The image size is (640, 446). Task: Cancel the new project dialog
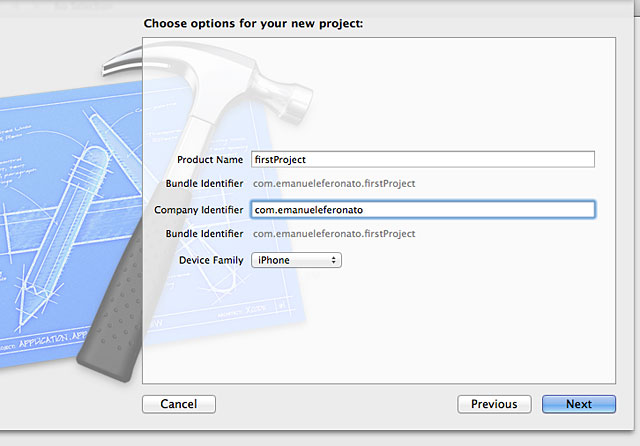tap(179, 404)
